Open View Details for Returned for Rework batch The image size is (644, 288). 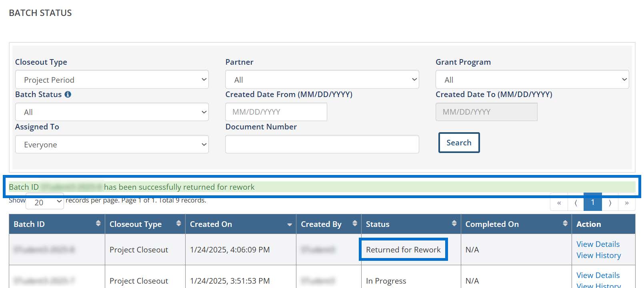[598, 244]
